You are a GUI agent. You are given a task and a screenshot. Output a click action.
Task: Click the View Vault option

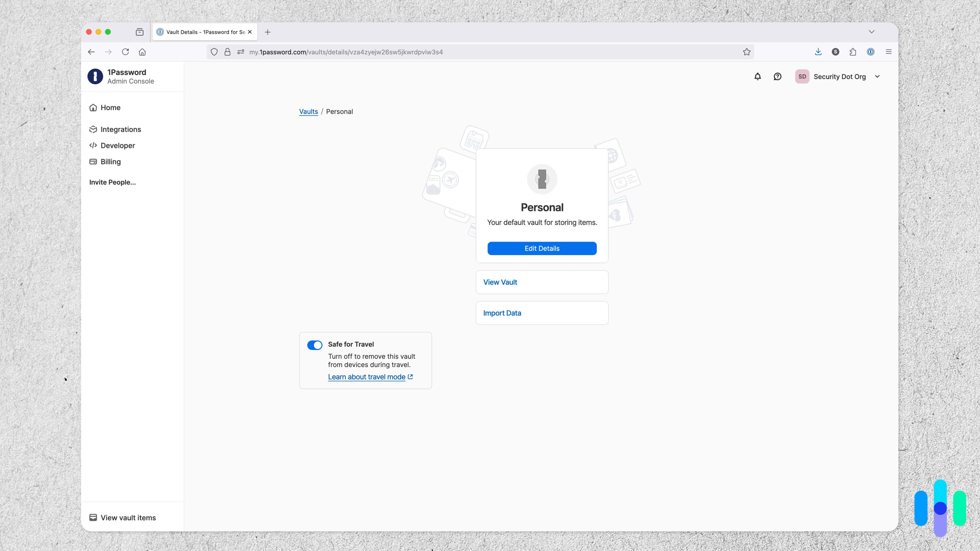[500, 282]
